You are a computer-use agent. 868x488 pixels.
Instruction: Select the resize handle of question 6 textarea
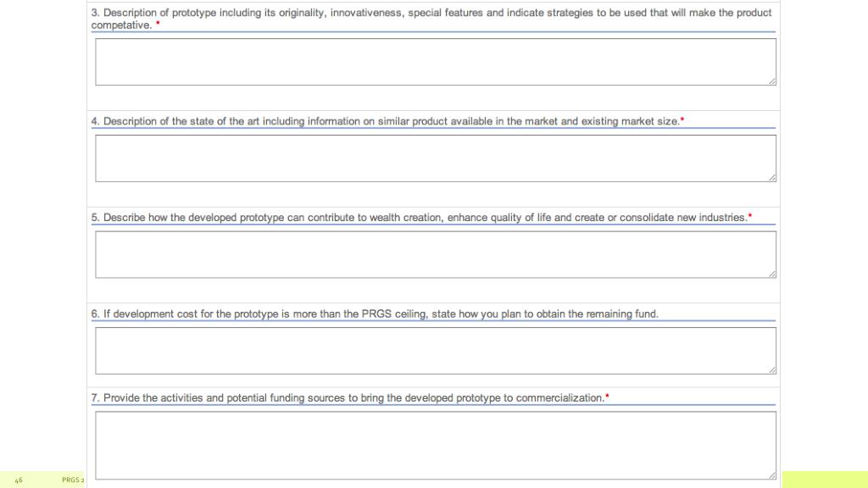[771, 370]
